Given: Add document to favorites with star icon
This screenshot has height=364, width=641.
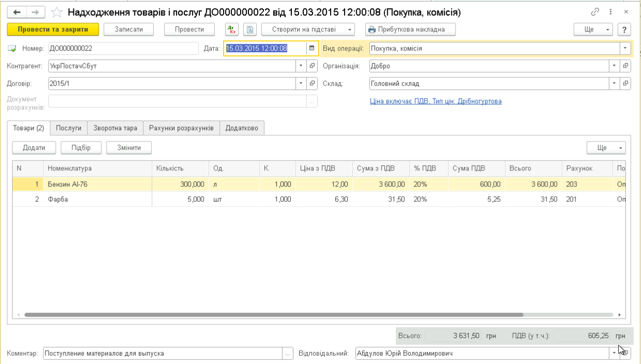Looking at the screenshot, I should (58, 12).
